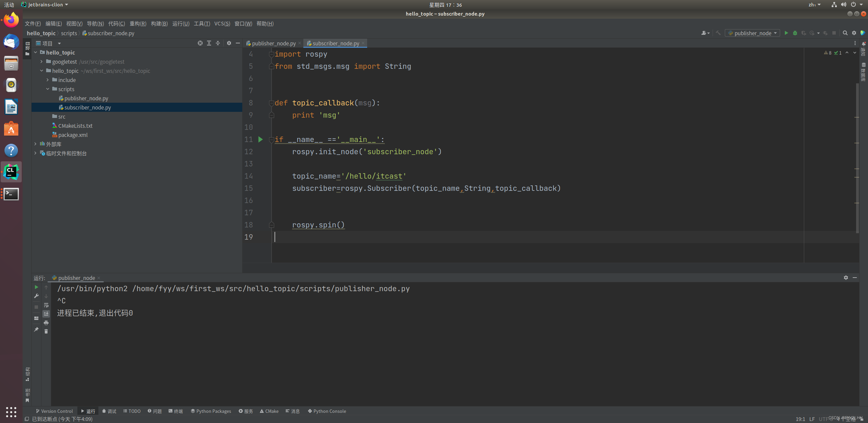Click the locate file target icon in project panel

[x=200, y=43]
